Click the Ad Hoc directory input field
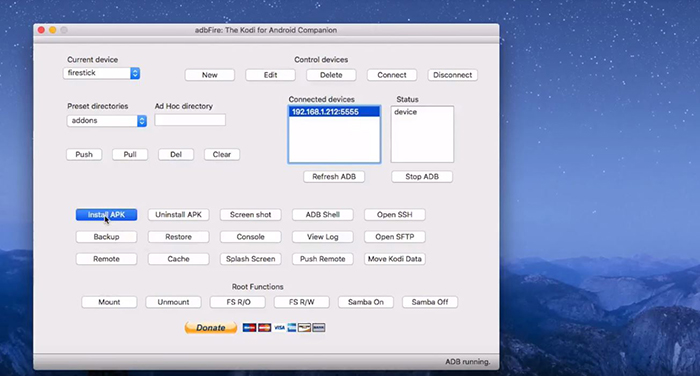Image resolution: width=700 pixels, height=376 pixels. click(190, 120)
